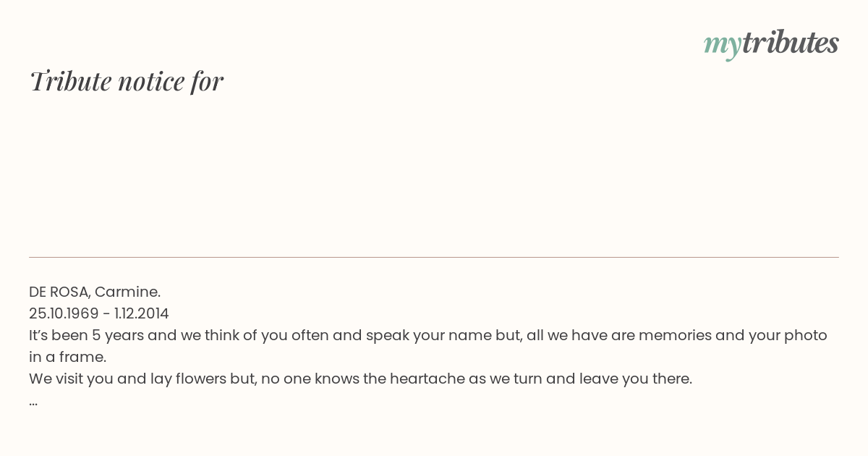Click the line starting "It's been 5 years"
Screen dimensions: 868x456
point(428,335)
